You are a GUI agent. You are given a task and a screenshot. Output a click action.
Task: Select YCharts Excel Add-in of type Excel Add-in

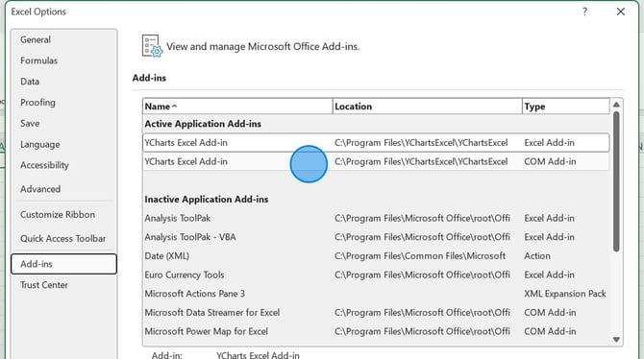(x=376, y=143)
